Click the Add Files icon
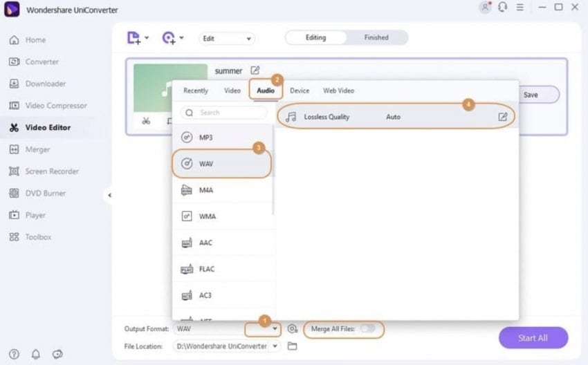This screenshot has height=365, width=588. pyautogui.click(x=134, y=38)
